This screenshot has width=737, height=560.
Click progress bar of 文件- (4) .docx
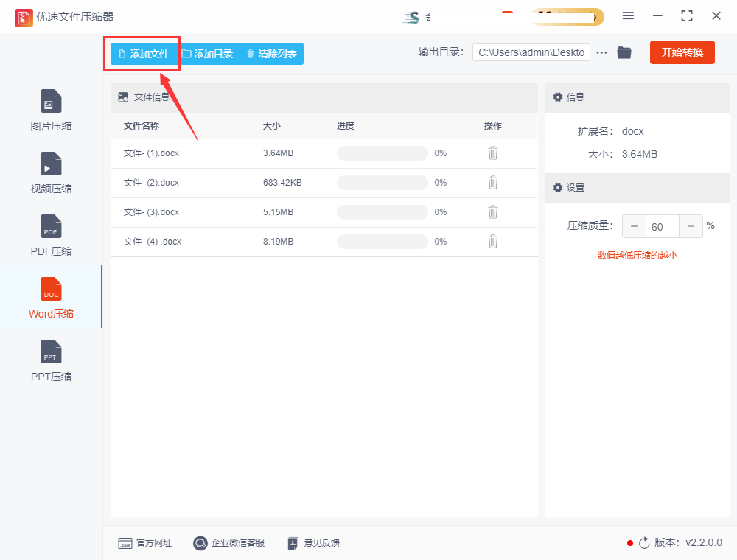[382, 242]
